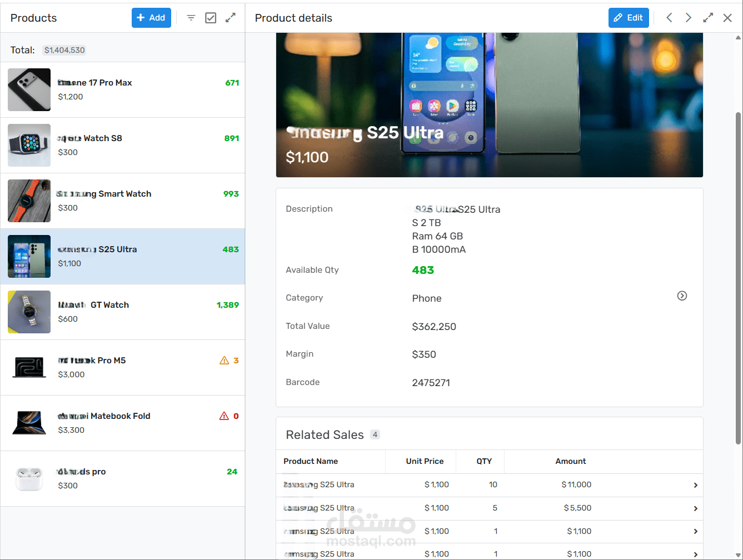Select the 17 Pro Max product row
The width and height of the screenshot is (743, 560).
(x=122, y=89)
